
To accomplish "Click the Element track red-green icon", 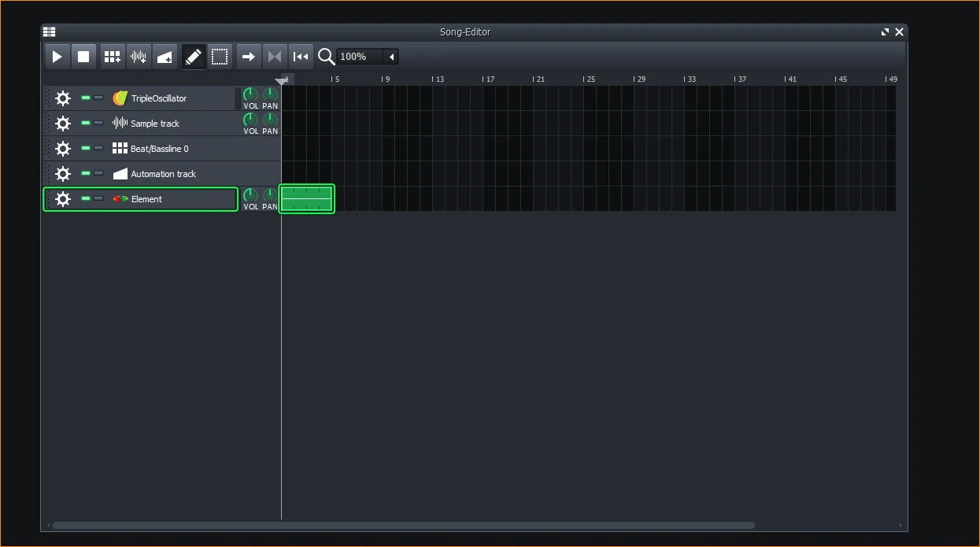I will coord(120,198).
